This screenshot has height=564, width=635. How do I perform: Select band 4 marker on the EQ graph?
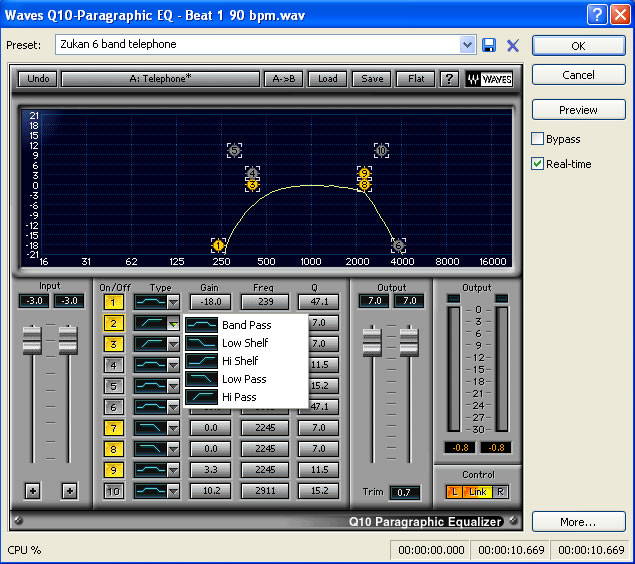point(252,173)
